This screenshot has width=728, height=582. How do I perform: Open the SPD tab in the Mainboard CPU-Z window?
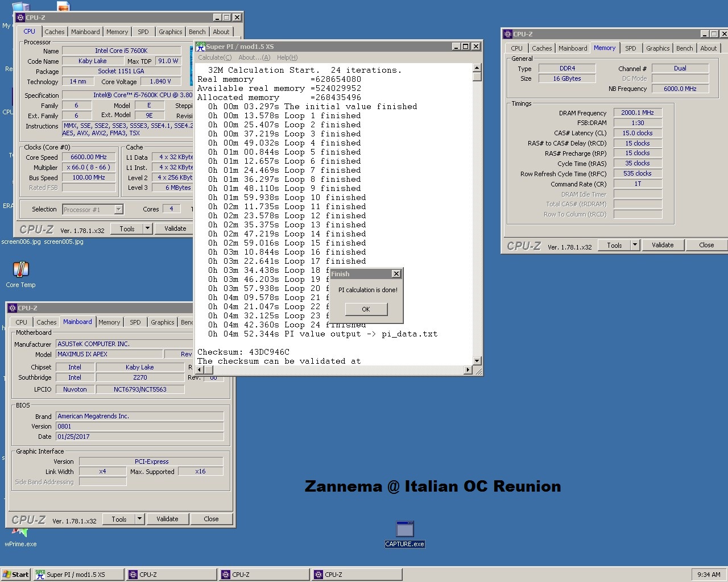point(135,322)
